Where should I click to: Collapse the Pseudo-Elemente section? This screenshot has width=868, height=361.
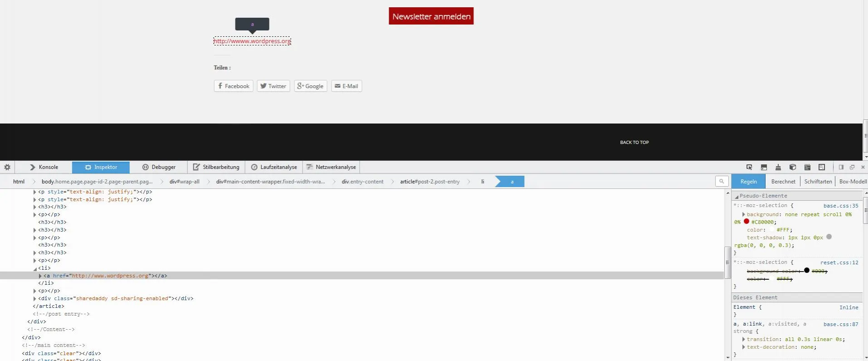pos(736,196)
